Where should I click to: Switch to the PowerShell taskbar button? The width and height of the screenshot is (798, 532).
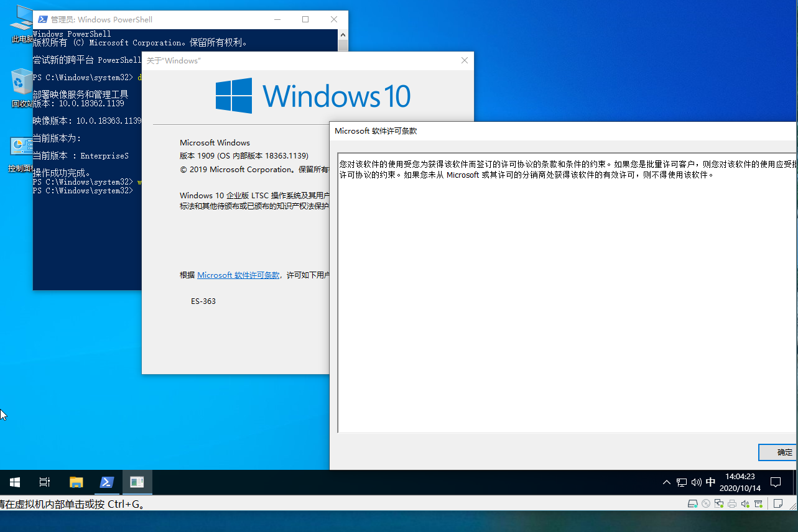pyautogui.click(x=106, y=482)
